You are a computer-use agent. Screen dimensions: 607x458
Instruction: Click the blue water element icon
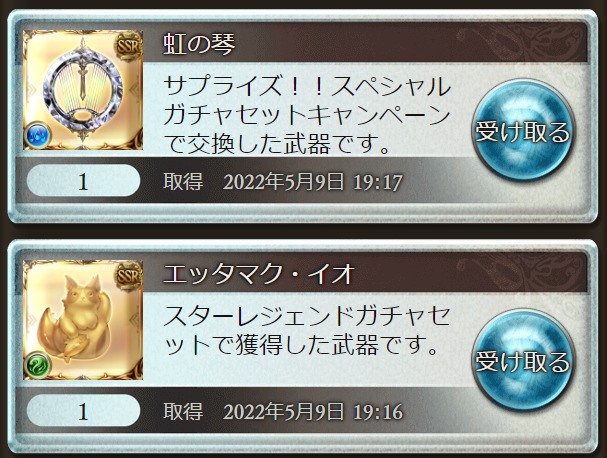click(38, 136)
